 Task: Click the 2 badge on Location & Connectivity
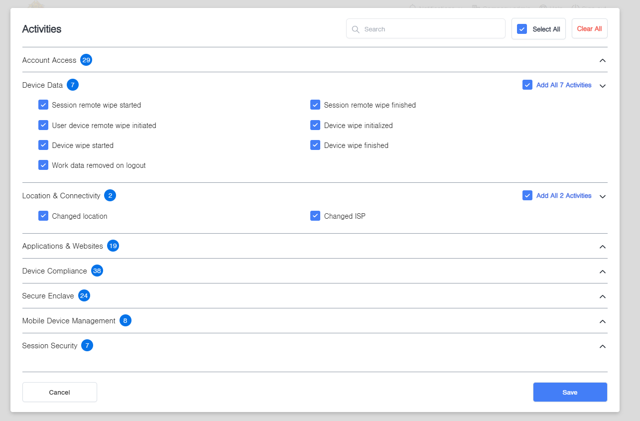(110, 196)
